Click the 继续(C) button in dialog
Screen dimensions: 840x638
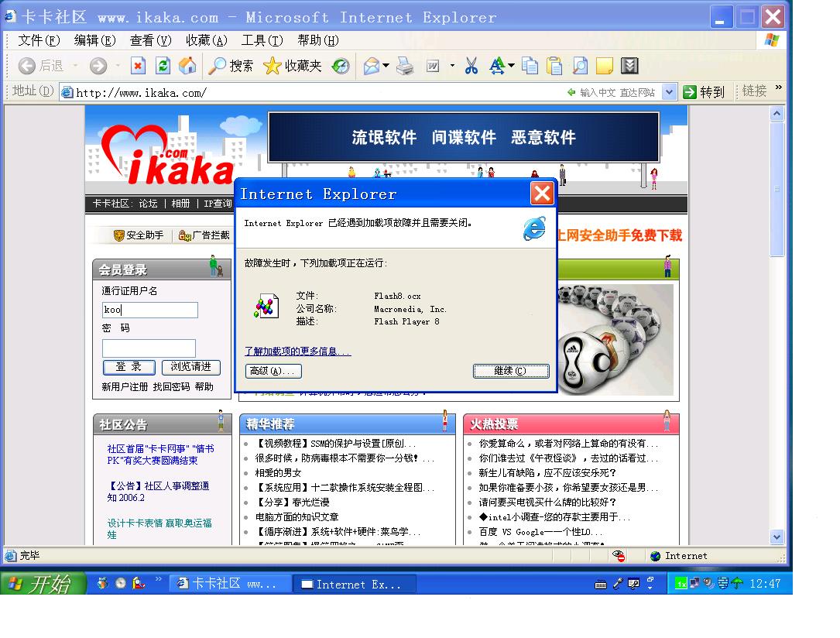pos(510,371)
